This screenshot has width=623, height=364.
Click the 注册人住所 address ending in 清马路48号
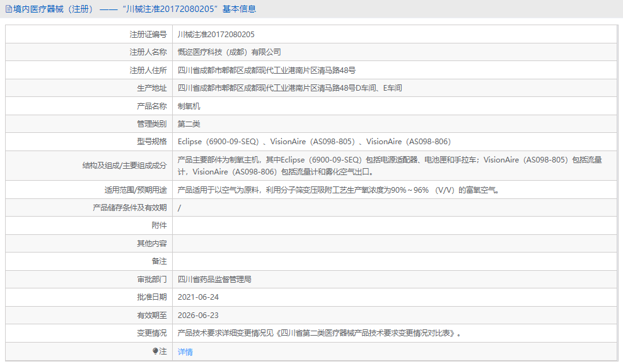(x=267, y=71)
